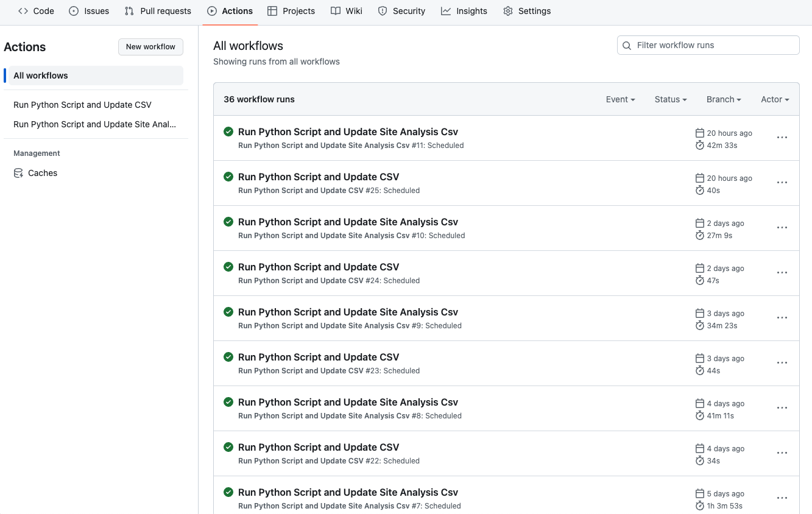
Task: Click calendar icon on run #23 row
Action: click(699, 358)
